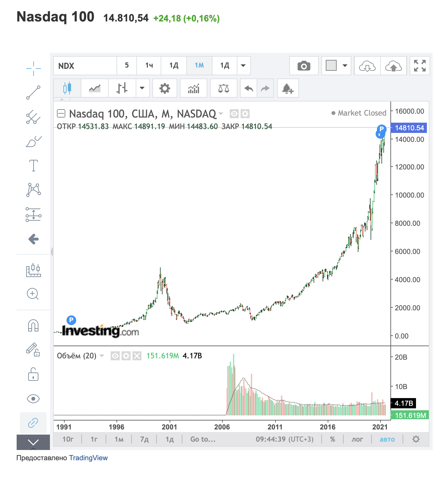The width and height of the screenshot is (448, 490).
Task: Remove Объём indicator with X icon
Action: pyautogui.click(x=137, y=356)
